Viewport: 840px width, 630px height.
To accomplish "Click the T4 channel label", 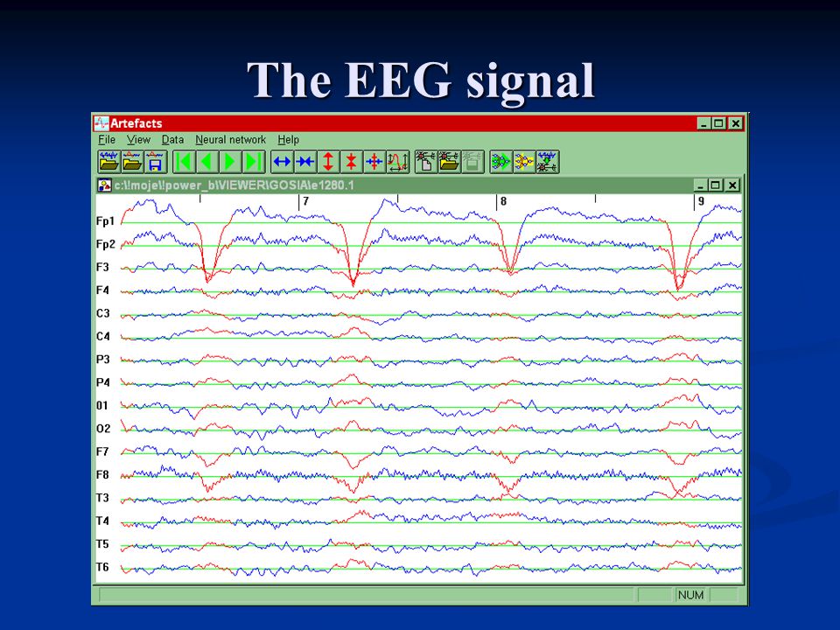I will click(102, 521).
